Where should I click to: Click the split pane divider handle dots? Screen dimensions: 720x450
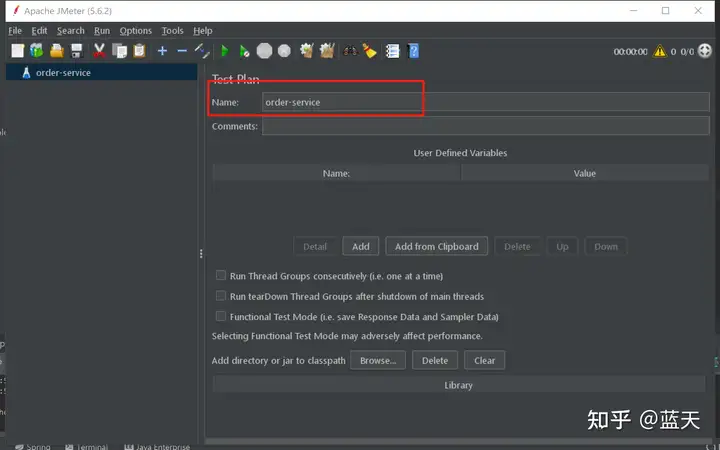point(201,253)
